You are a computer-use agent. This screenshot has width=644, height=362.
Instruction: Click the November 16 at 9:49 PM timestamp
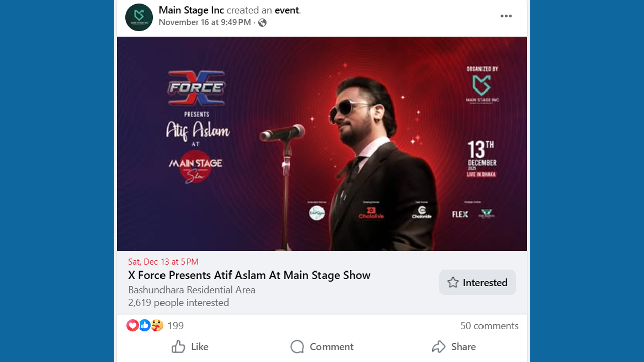[x=204, y=22]
